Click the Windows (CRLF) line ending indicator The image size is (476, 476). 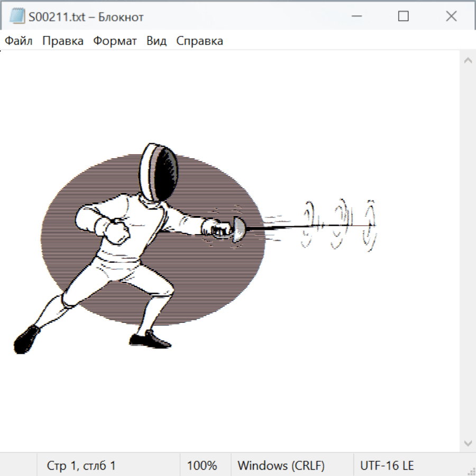pyautogui.click(x=281, y=466)
